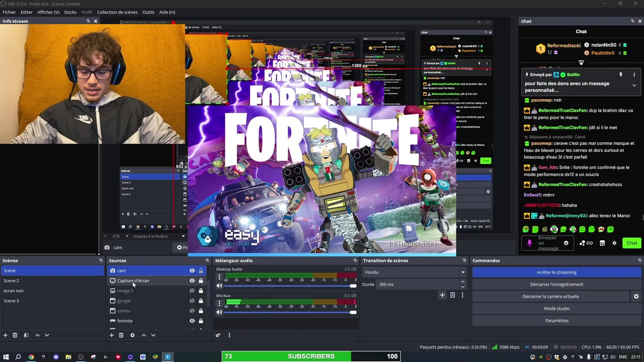
Task: Adjust Desktop Audio volume slider
Action: 290,286
